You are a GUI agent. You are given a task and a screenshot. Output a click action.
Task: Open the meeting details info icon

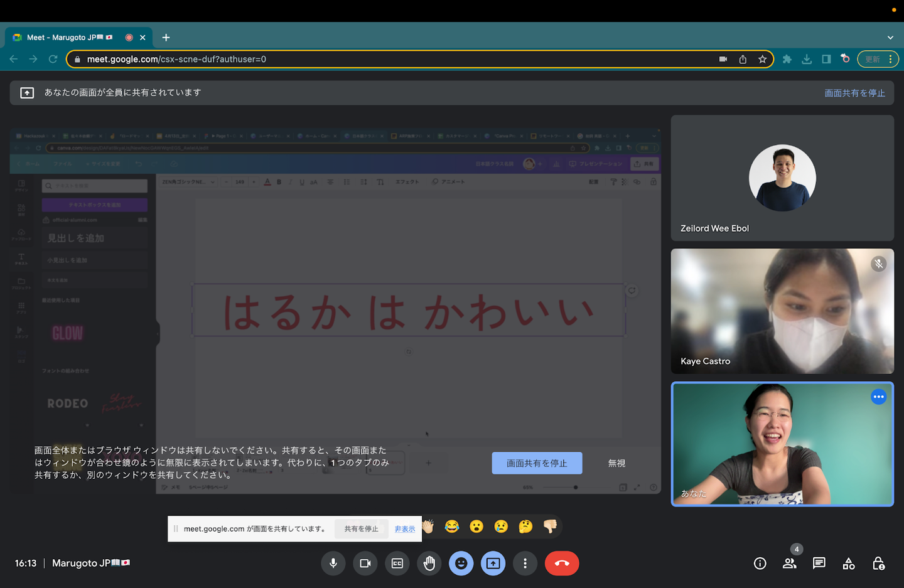click(760, 564)
